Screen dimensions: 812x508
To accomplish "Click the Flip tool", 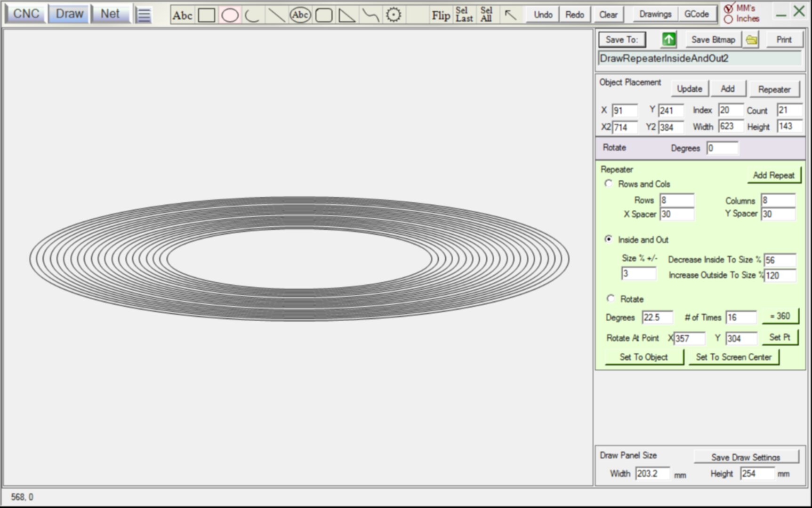I will 441,15.
